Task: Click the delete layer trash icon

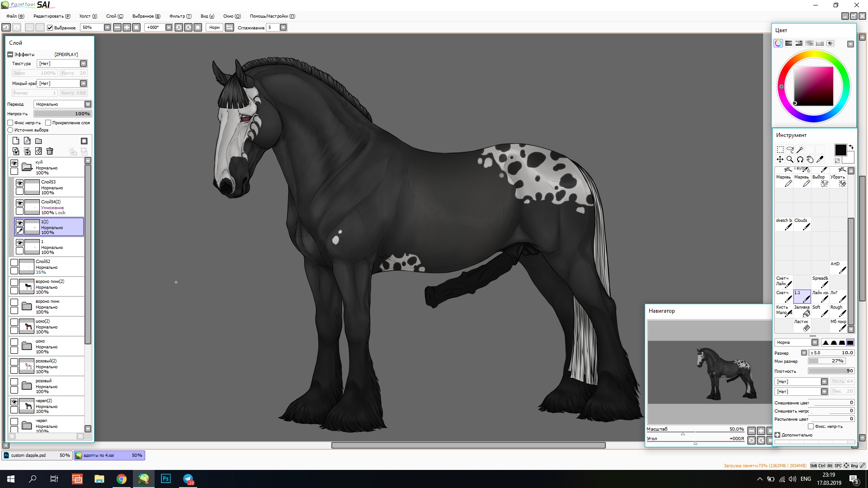Action: (x=50, y=151)
